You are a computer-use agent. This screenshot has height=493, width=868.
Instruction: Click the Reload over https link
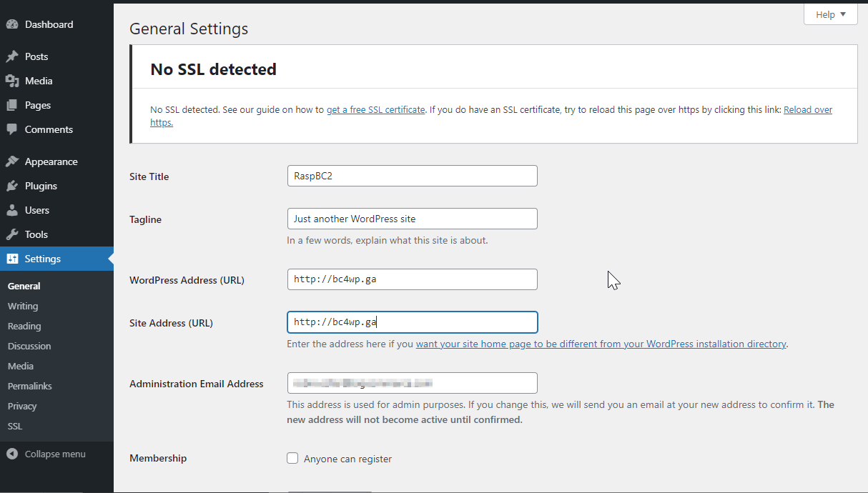(x=807, y=110)
